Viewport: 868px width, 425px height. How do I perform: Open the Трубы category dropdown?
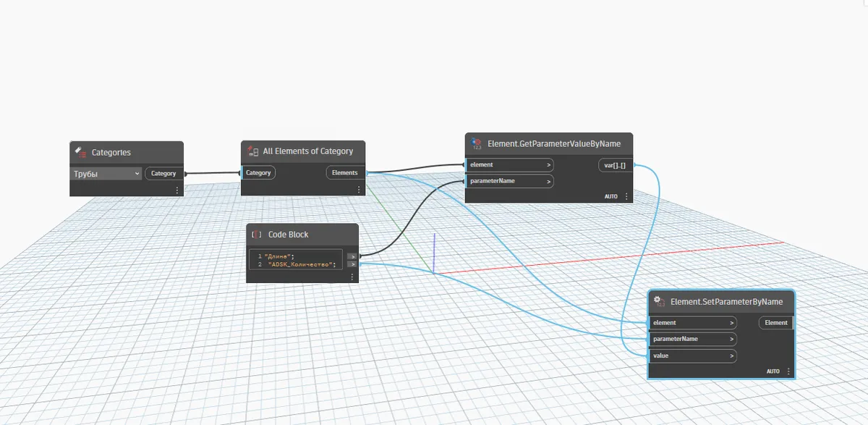click(x=107, y=174)
